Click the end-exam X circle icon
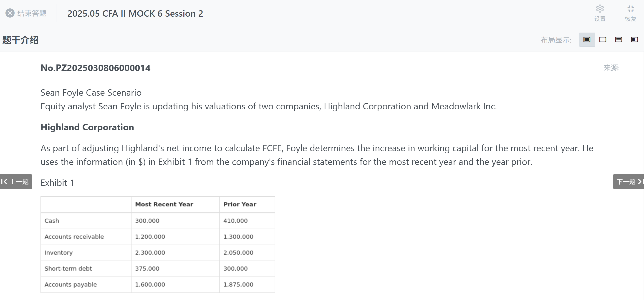 pos(10,13)
